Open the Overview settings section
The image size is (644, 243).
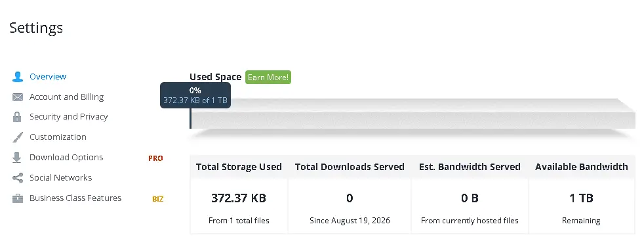[x=48, y=76]
